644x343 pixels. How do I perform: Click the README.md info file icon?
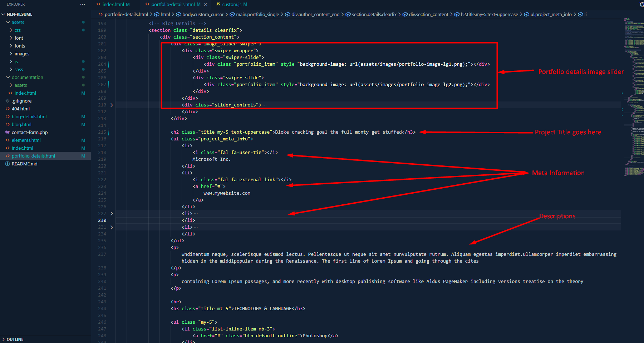point(8,164)
